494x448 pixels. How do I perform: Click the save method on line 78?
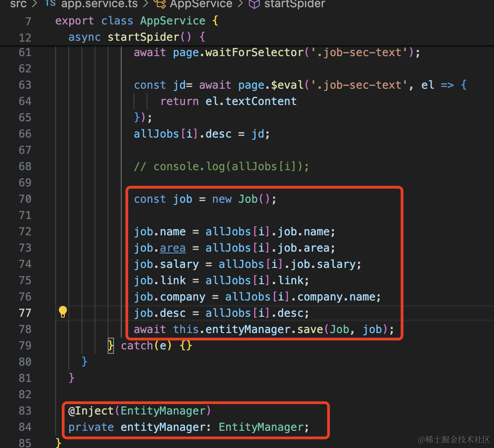[x=309, y=329]
